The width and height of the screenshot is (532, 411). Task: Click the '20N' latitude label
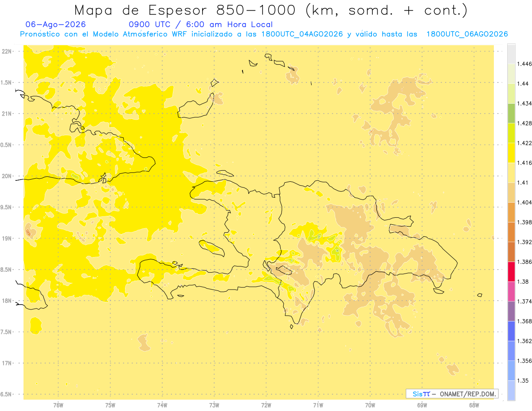click(x=8, y=176)
